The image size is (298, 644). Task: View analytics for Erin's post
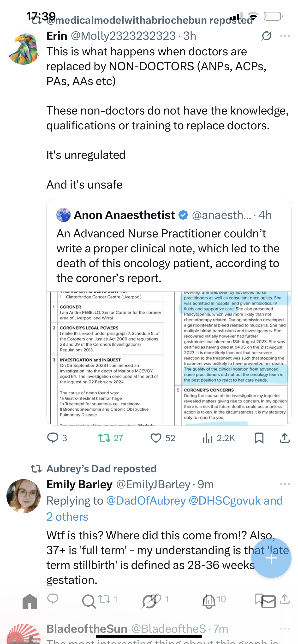pos(208,438)
